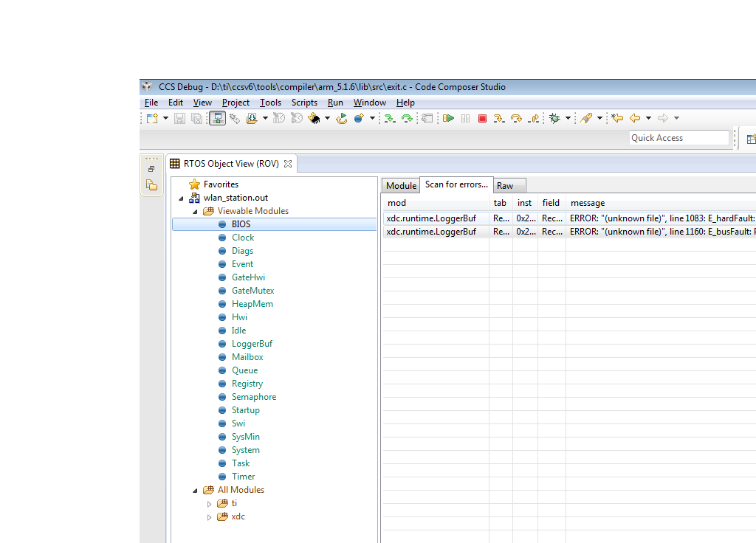Click the Last Edit Location icon
This screenshot has width=756, height=543.
[x=617, y=118]
